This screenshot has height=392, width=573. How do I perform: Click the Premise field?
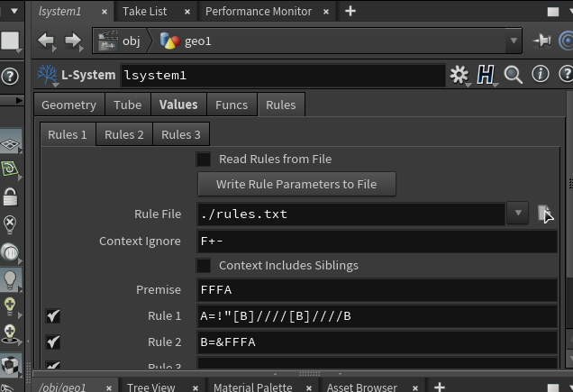[377, 290]
